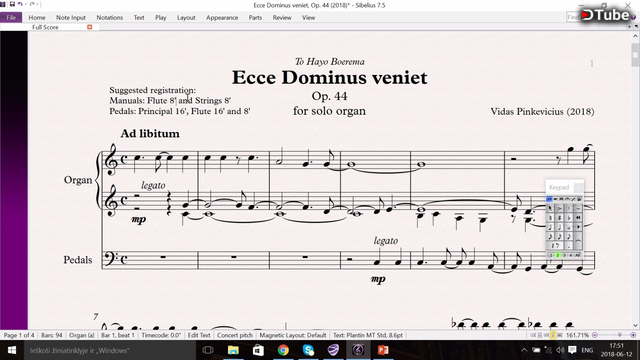Image resolution: width=640 pixels, height=360 pixels.
Task: Adjust the zoom slider handle
Action: (x=620, y=335)
